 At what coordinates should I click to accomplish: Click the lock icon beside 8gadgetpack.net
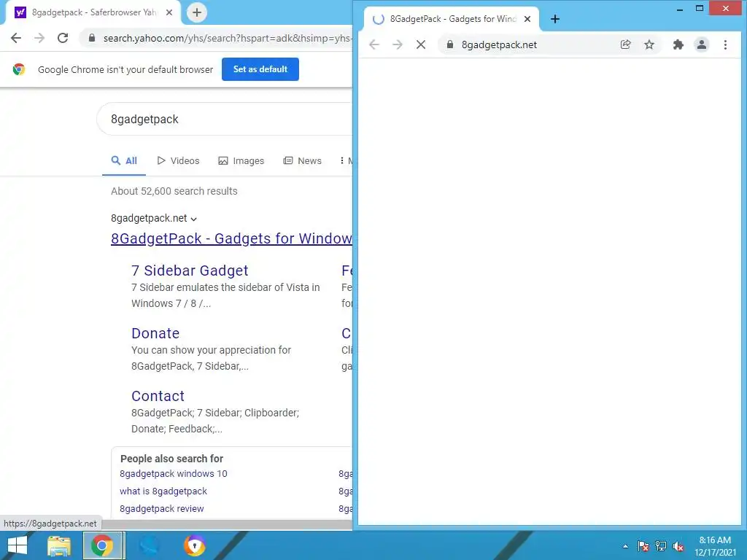click(449, 44)
